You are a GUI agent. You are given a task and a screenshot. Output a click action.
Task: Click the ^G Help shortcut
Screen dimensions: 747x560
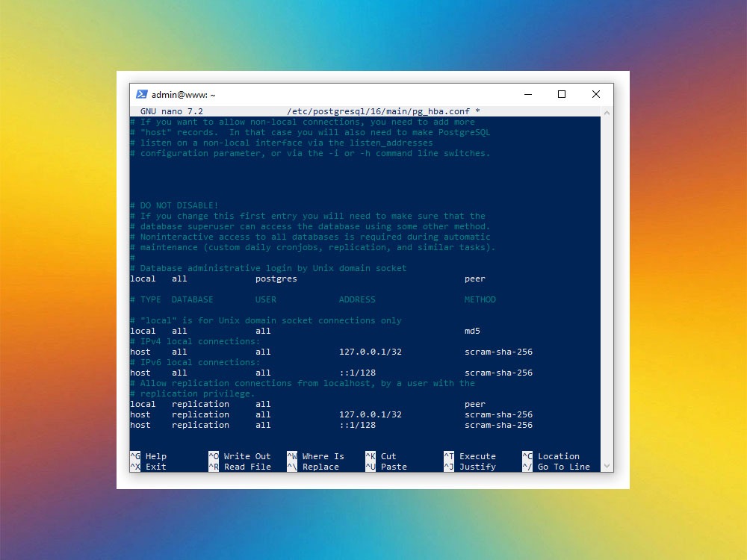pyautogui.click(x=148, y=456)
